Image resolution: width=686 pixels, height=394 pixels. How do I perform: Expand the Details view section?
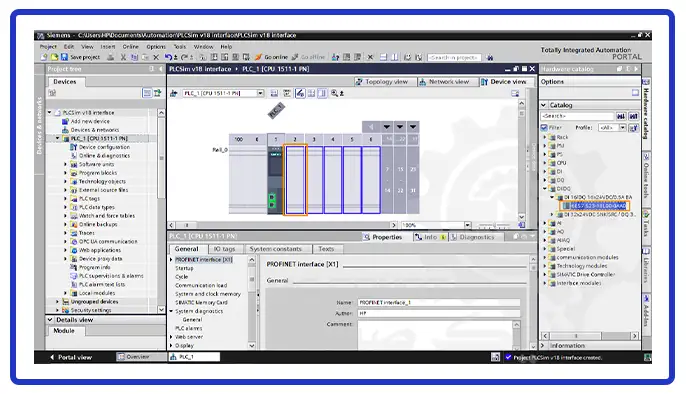(x=50, y=320)
